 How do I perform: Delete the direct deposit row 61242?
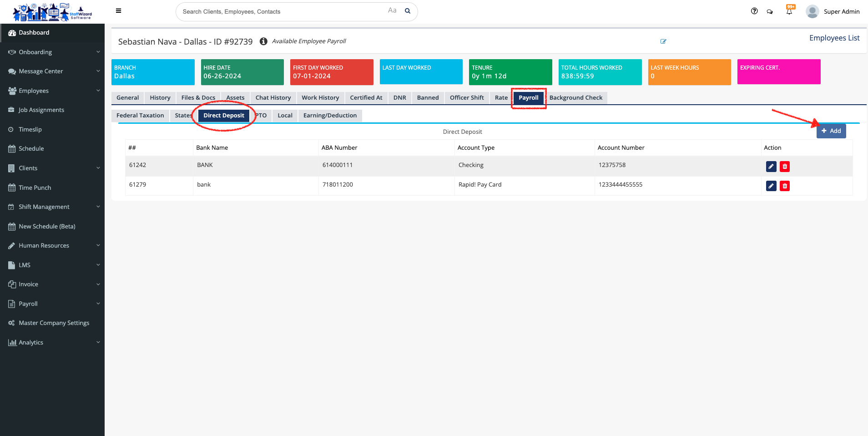click(x=785, y=167)
